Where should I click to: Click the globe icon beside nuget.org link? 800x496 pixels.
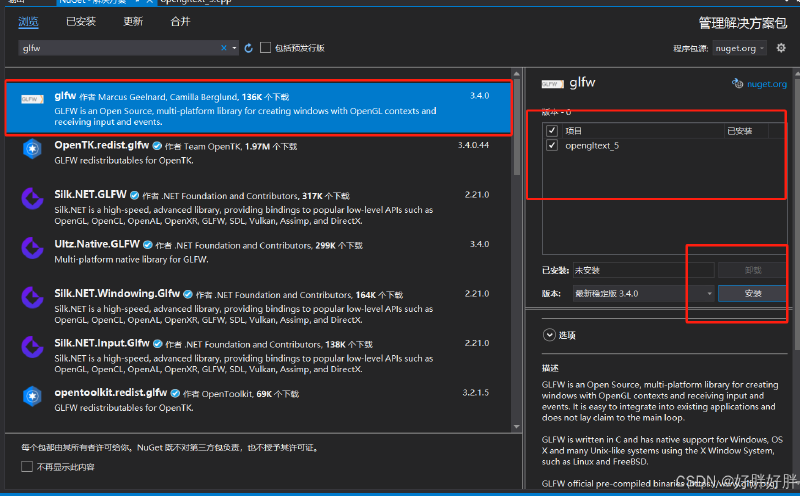737,83
